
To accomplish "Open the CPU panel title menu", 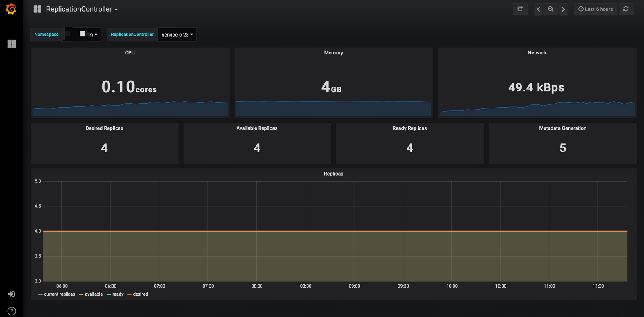I will 130,53.
